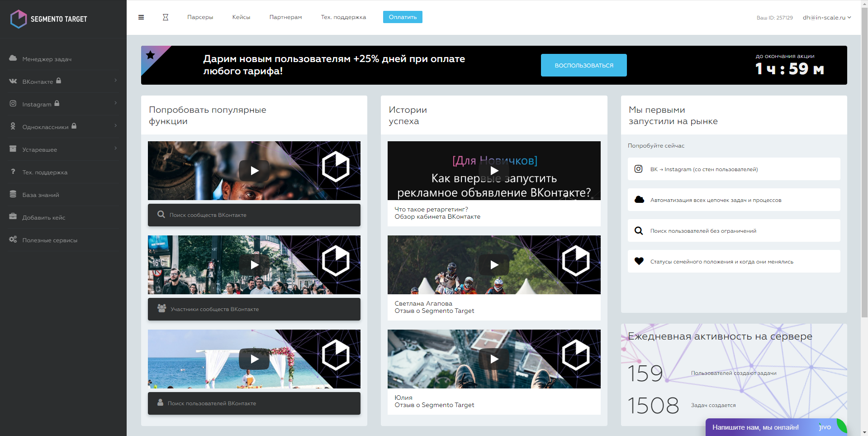Screen dimensions: 868x436
Task: Click the Светлана Агапова review caption
Action: [434, 307]
